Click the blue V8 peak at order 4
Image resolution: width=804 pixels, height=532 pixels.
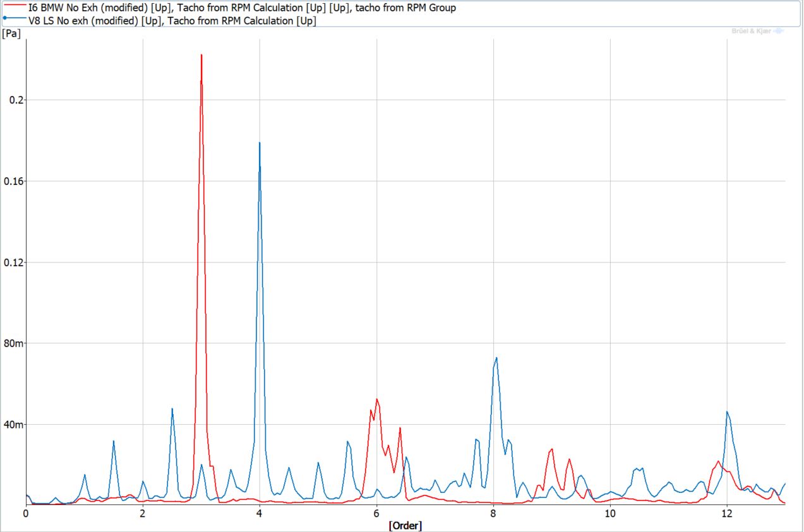coord(260,143)
